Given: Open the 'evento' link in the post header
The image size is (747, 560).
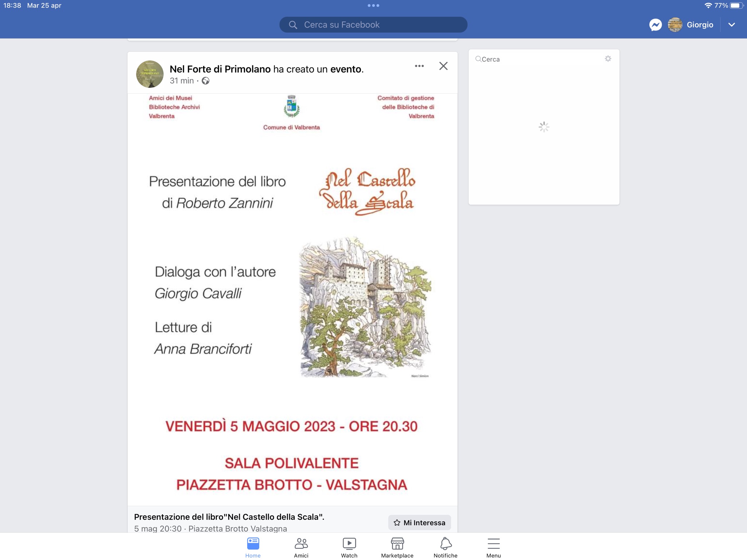Looking at the screenshot, I should [x=346, y=69].
